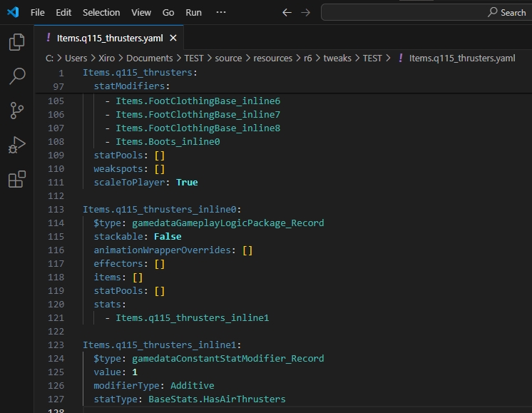Navigate back with the left arrow

point(287,12)
